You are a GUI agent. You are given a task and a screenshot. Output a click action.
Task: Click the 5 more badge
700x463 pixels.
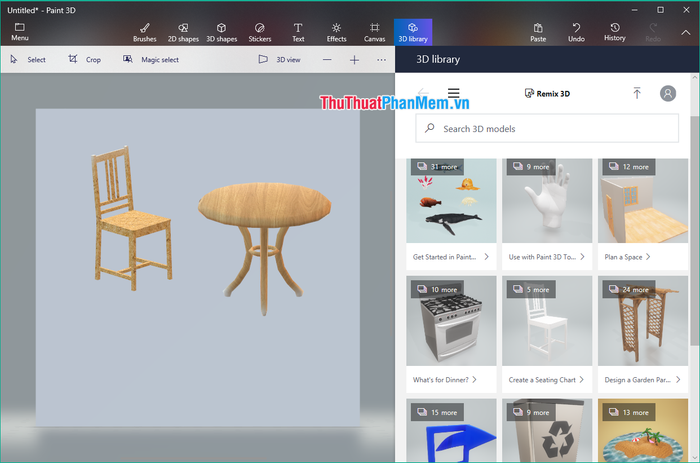[531, 289]
